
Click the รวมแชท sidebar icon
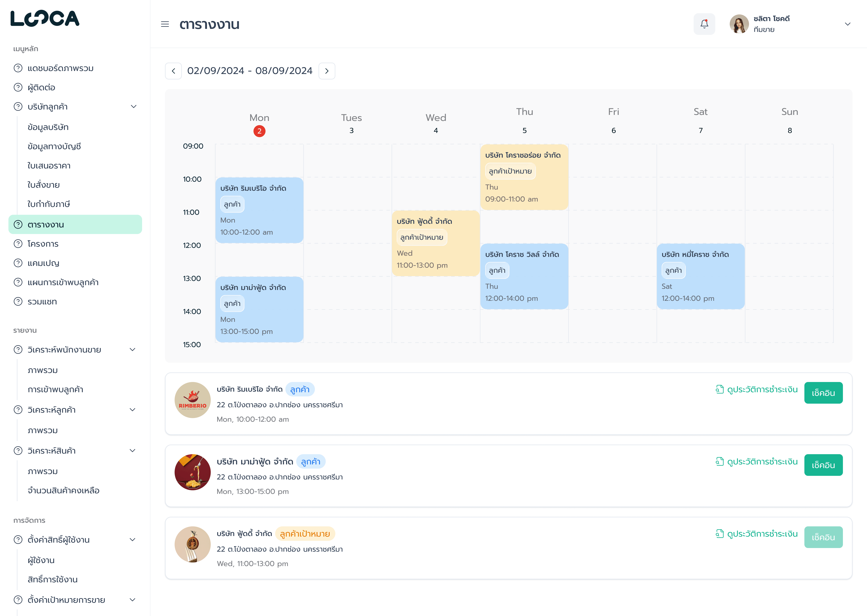(18, 302)
